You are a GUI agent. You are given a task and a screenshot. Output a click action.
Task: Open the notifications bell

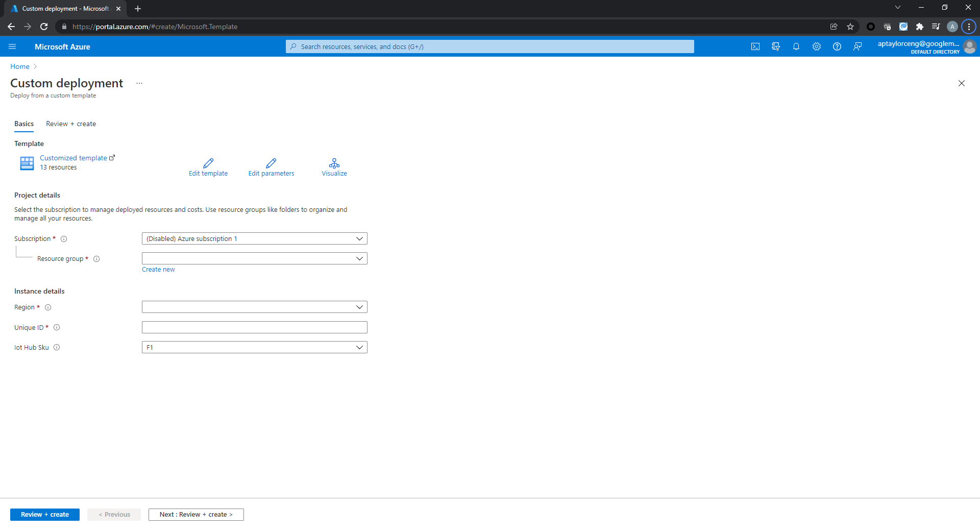(796, 46)
